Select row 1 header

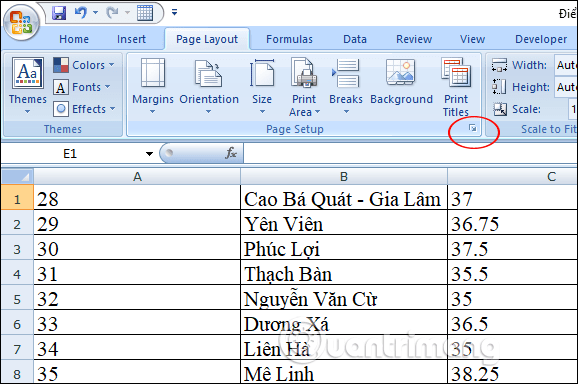17,198
